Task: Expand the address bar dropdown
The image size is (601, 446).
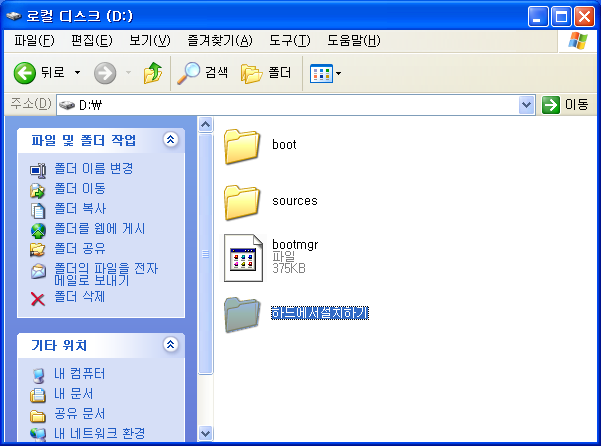Action: pyautogui.click(x=527, y=105)
